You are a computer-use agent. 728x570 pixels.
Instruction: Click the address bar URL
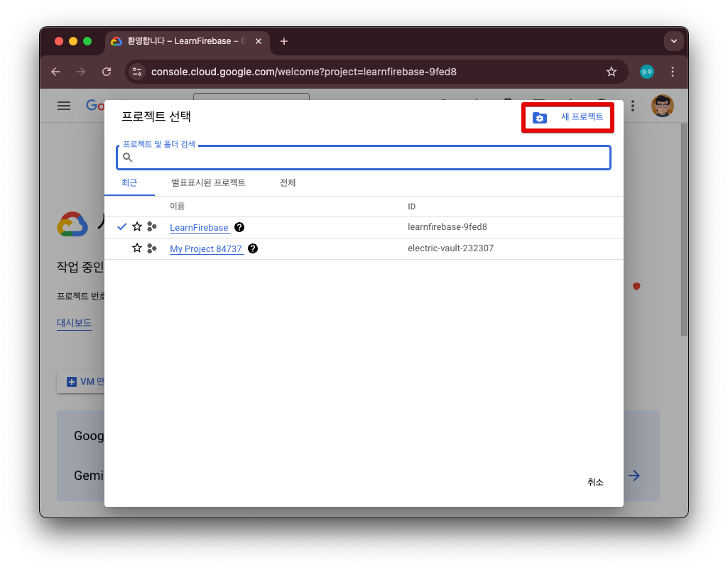pos(304,72)
